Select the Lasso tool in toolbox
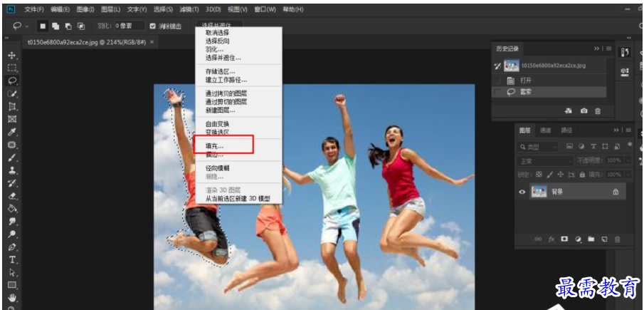Image resolution: width=644 pixels, height=310 pixels. (x=12, y=81)
